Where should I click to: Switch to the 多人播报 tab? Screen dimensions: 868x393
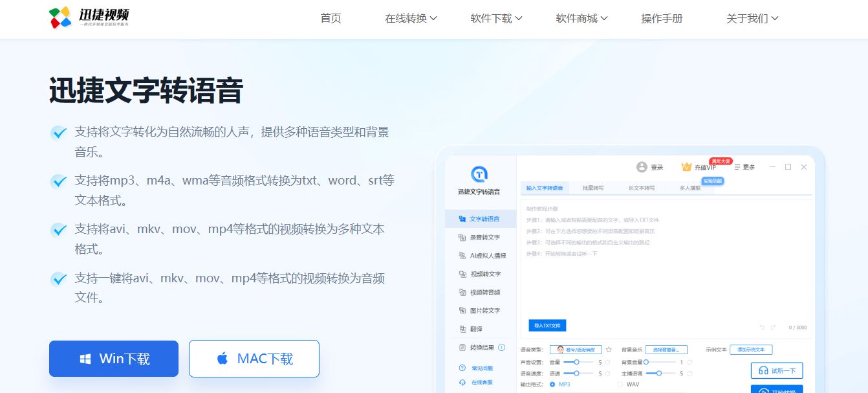(x=690, y=188)
